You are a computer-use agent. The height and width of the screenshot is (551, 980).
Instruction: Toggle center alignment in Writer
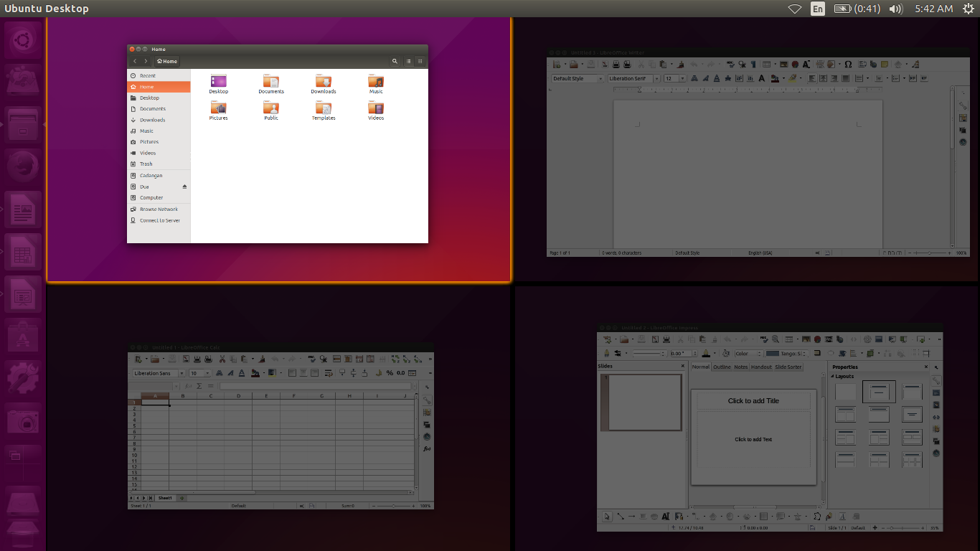824,78
